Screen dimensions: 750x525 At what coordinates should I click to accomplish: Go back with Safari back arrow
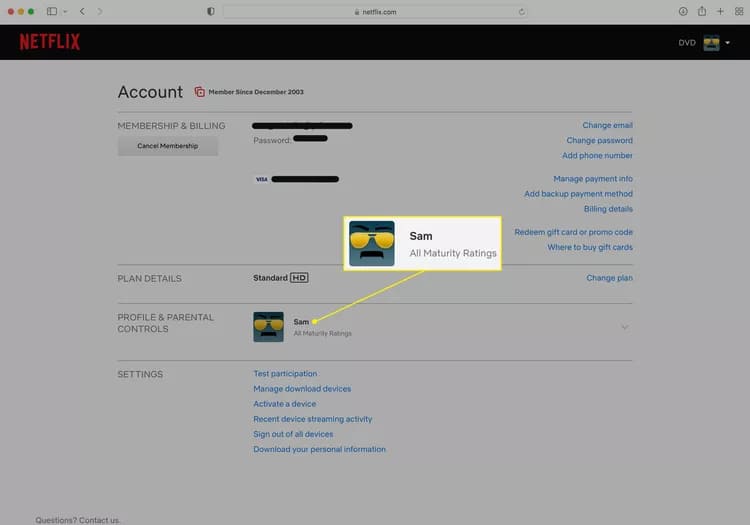[82, 11]
